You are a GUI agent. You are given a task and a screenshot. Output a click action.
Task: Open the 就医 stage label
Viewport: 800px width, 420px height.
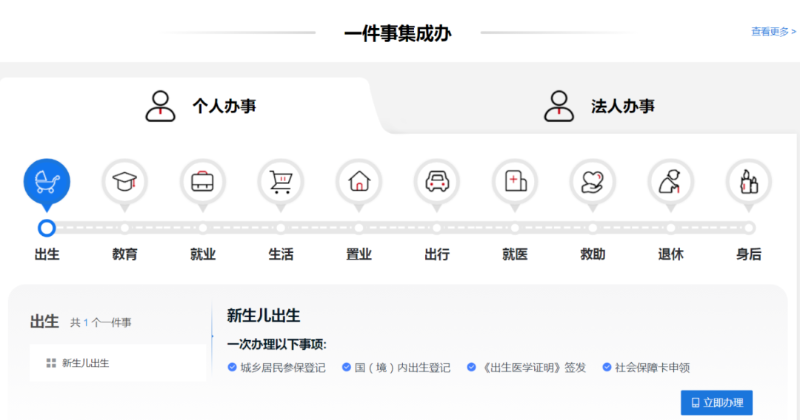click(x=515, y=254)
